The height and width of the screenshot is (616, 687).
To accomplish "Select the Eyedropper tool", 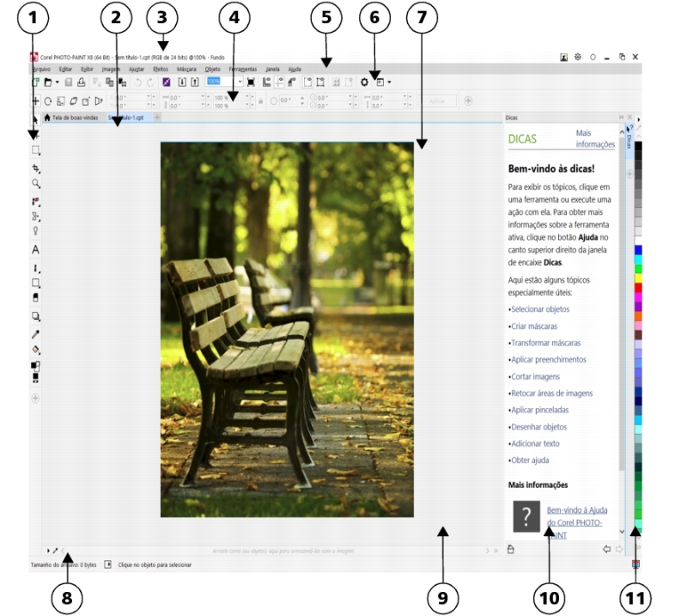I will 36,334.
